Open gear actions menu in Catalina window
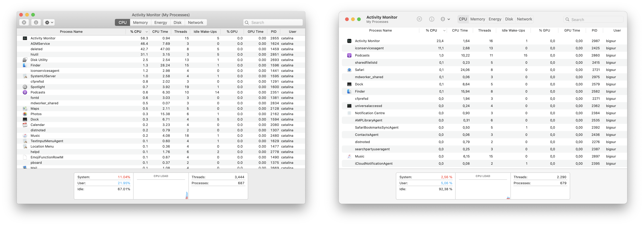 [x=49, y=23]
